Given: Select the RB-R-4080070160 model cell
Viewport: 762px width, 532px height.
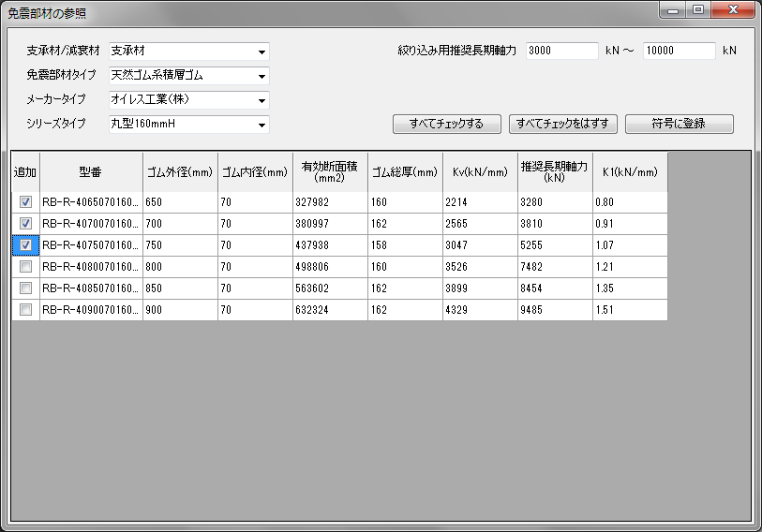Looking at the screenshot, I should (91, 267).
